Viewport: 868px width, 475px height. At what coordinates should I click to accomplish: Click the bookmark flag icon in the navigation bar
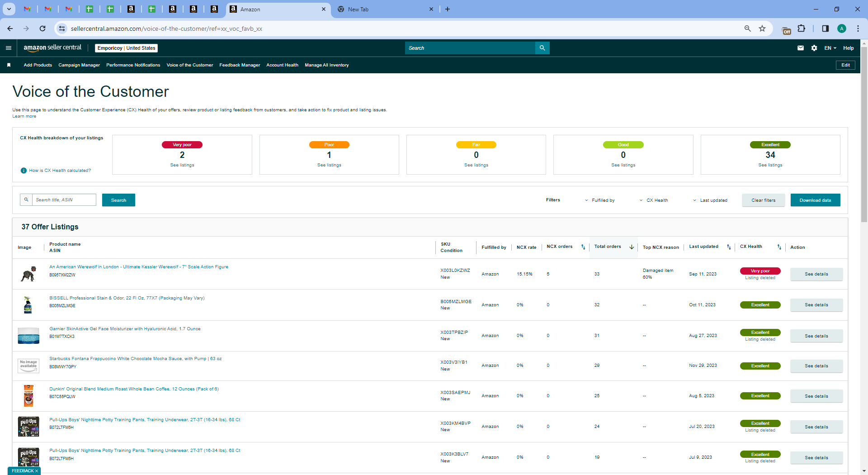9,65
